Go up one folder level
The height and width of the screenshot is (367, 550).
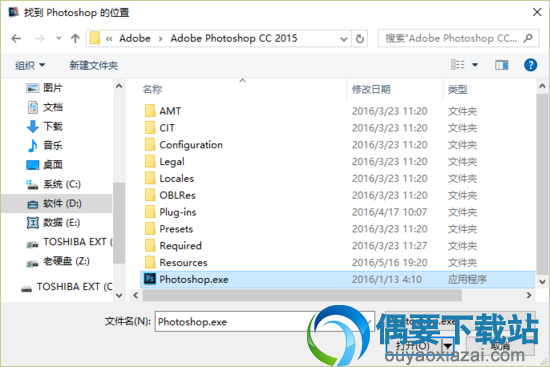(75, 38)
